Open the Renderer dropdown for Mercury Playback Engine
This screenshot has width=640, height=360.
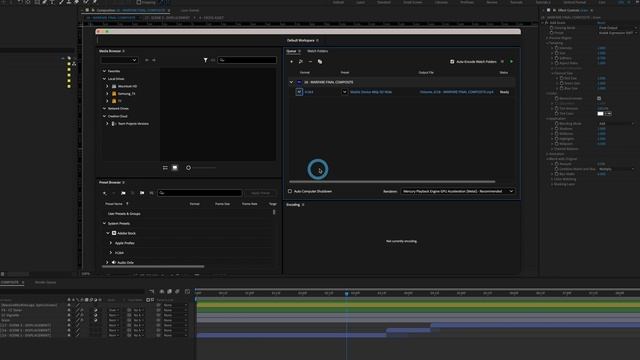pos(458,191)
